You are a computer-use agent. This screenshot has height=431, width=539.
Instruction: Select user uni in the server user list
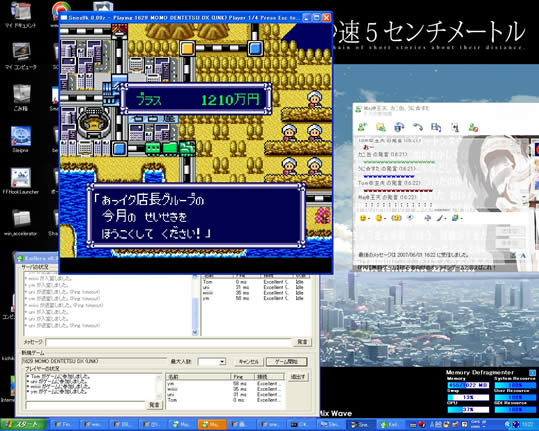click(256, 287)
